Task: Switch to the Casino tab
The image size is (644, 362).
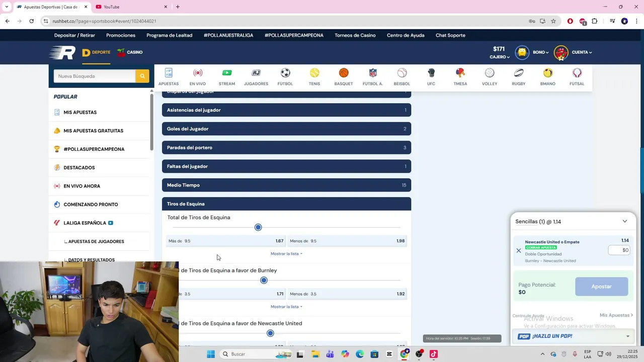Action: [x=130, y=52]
